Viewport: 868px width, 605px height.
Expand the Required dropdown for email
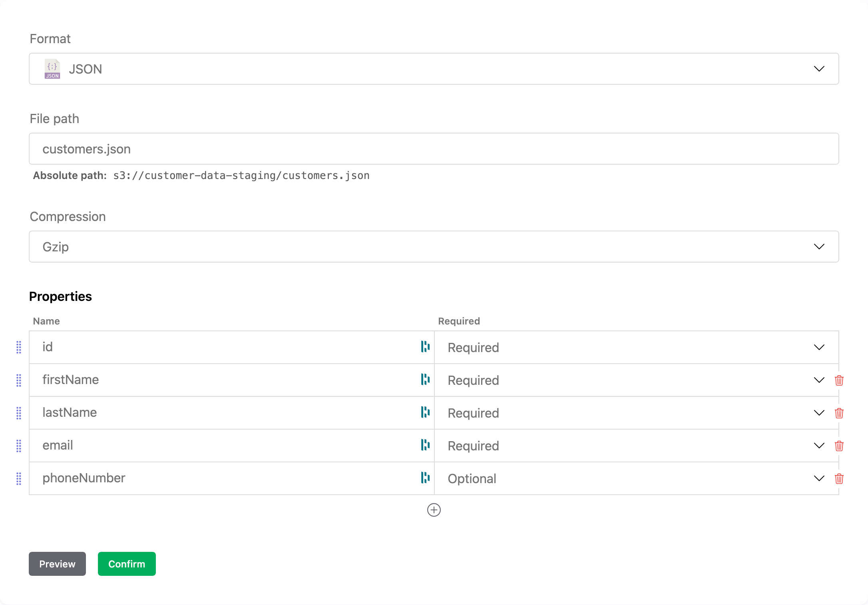coord(819,446)
